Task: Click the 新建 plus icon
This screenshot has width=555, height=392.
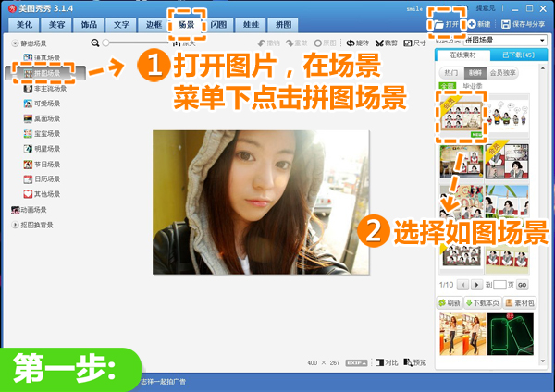Action: click(472, 24)
